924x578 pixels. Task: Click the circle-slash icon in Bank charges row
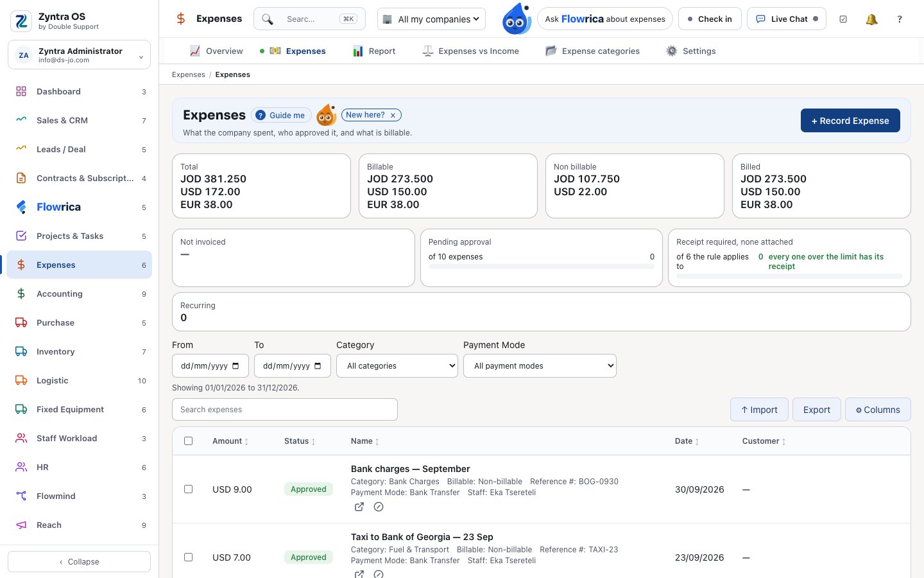[379, 507]
